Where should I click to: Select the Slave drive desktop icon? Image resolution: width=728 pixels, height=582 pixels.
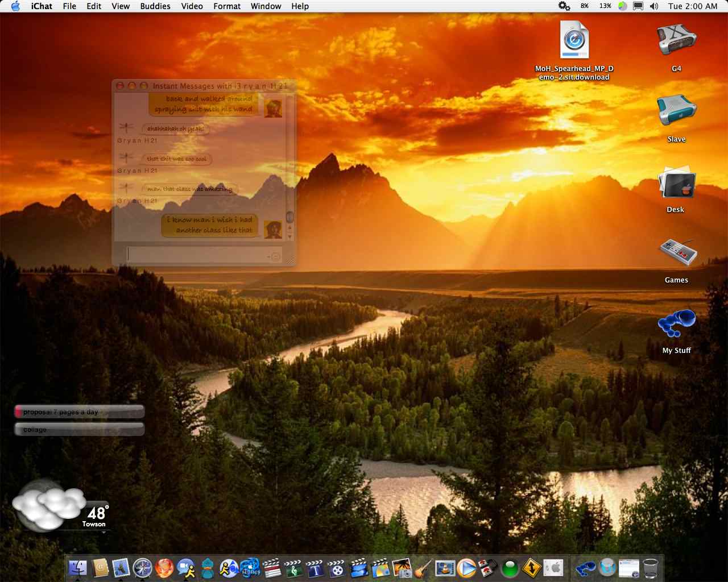pos(676,110)
